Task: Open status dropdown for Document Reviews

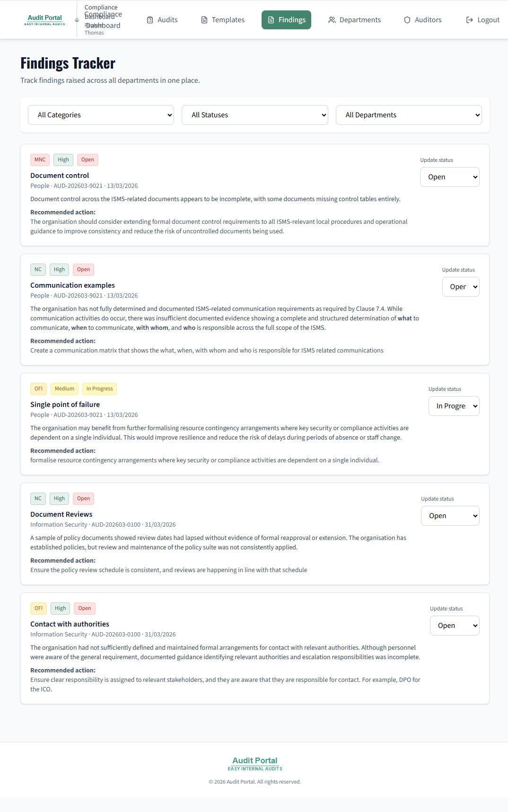Action: click(x=450, y=516)
